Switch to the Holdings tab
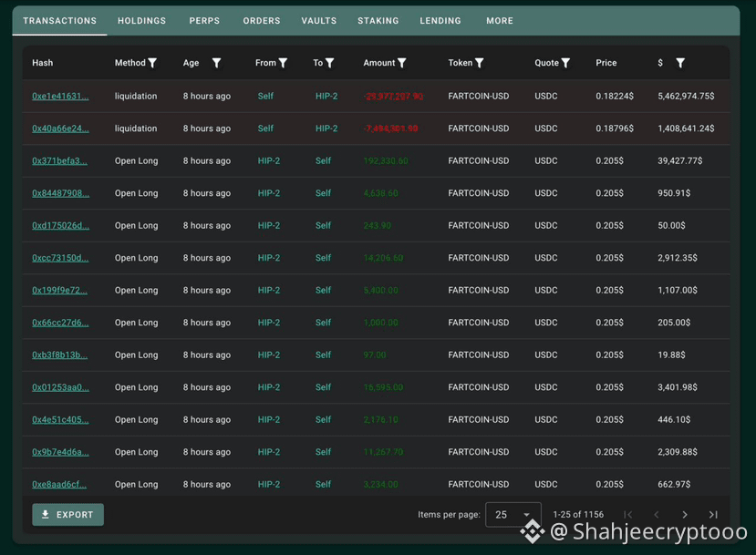The image size is (756, 555). point(141,21)
